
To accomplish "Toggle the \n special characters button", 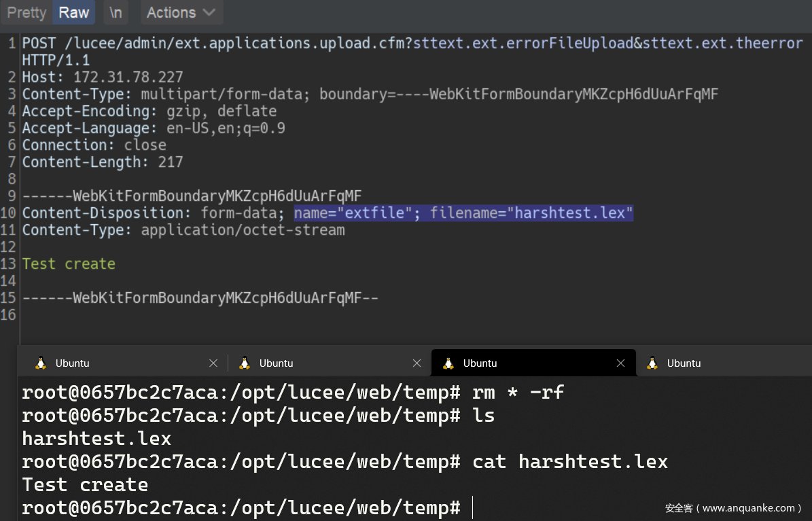I will (x=116, y=12).
